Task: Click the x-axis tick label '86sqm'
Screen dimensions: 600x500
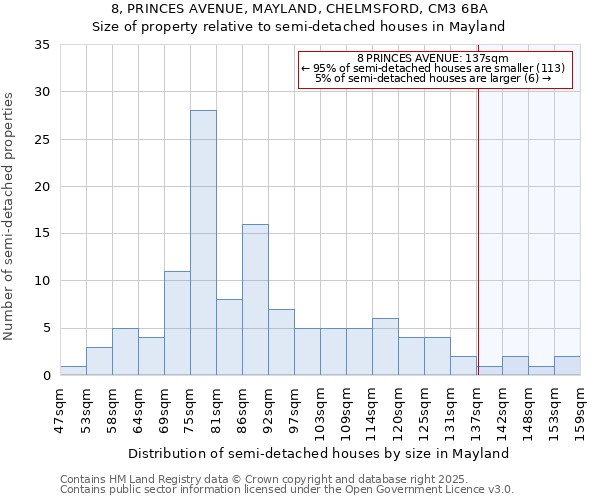Action: click(241, 411)
